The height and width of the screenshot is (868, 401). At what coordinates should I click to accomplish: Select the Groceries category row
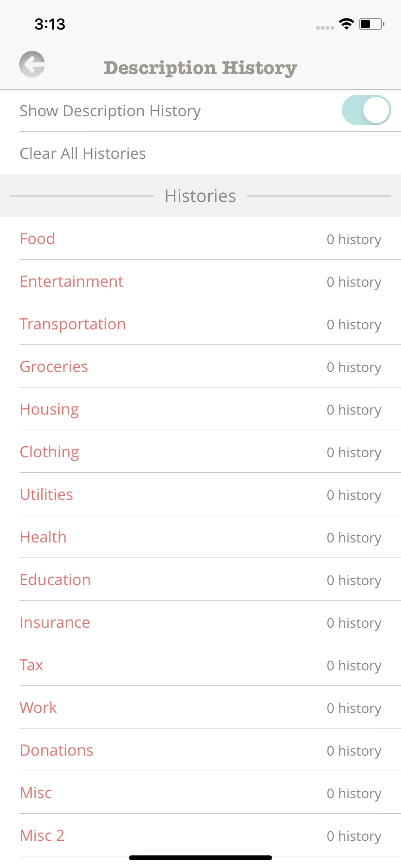click(x=200, y=366)
